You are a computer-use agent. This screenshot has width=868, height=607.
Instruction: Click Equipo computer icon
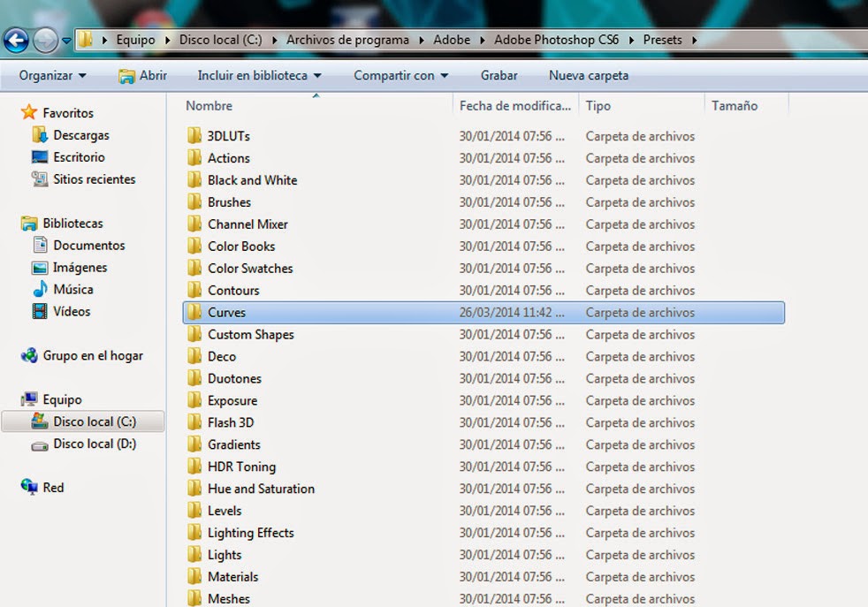pos(29,399)
